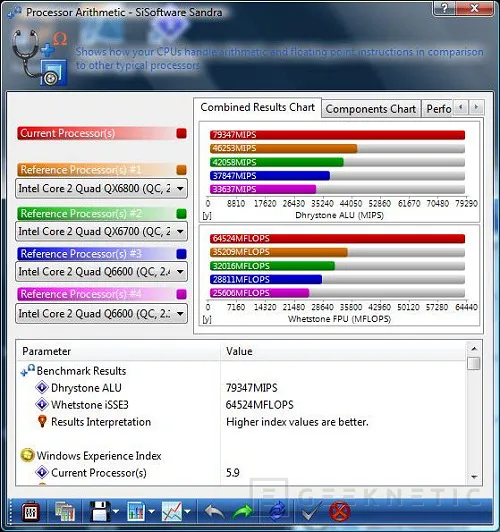Viewport: 500px width, 532px height.
Task: Click the grey back arrow icon
Action: 214,511
